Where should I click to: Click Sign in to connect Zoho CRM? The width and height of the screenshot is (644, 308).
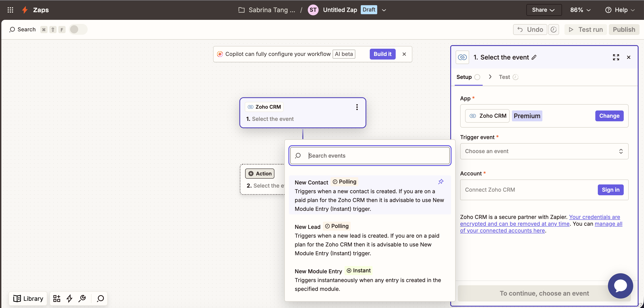610,190
